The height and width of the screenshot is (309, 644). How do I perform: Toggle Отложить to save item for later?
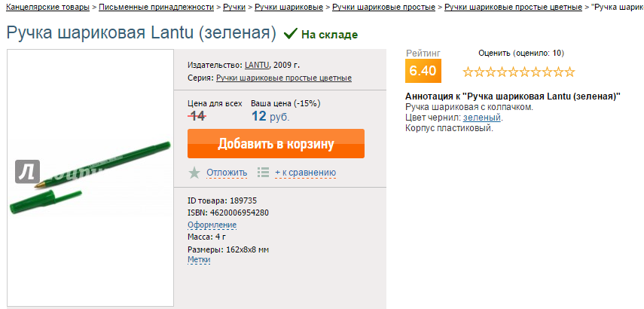point(227,173)
